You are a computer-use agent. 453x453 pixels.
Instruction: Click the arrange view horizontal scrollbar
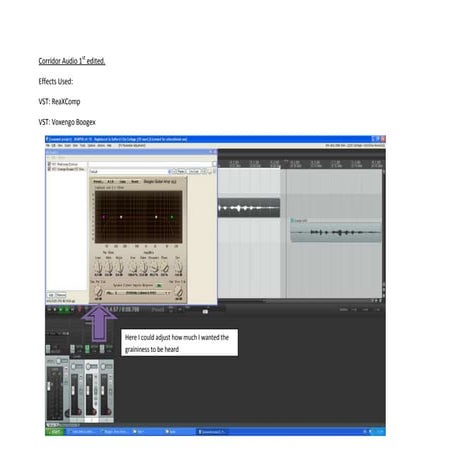click(293, 301)
